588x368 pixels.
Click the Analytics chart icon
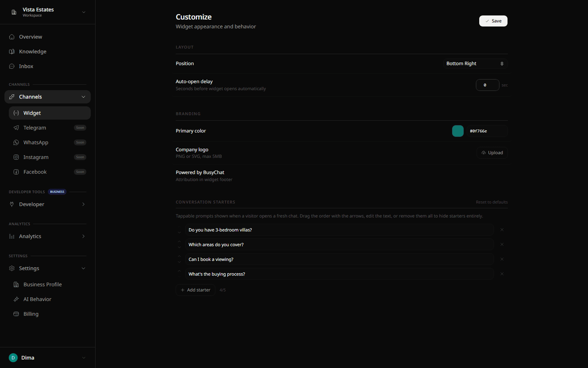click(x=12, y=236)
